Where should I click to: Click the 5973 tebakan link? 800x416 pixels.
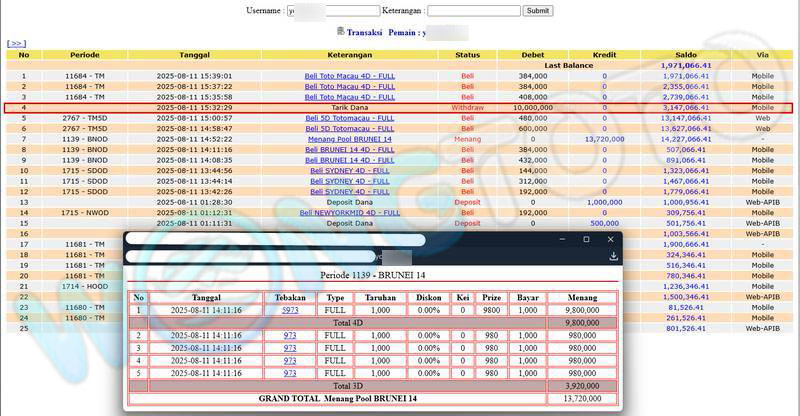290,310
